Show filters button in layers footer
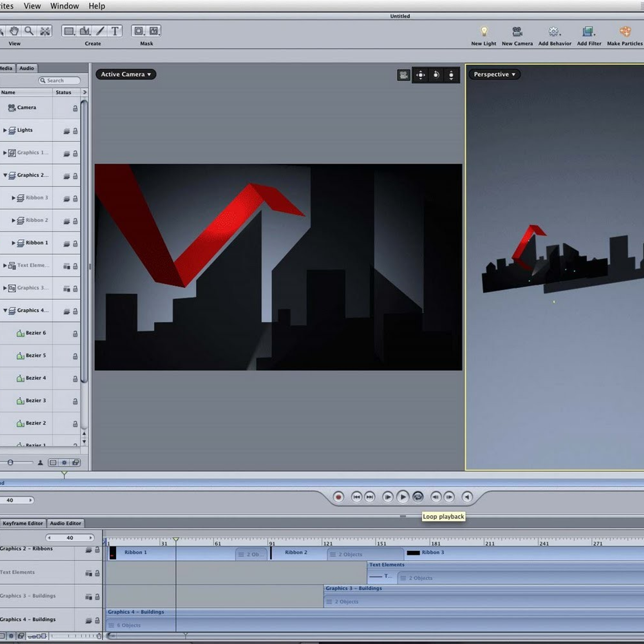 click(75, 462)
